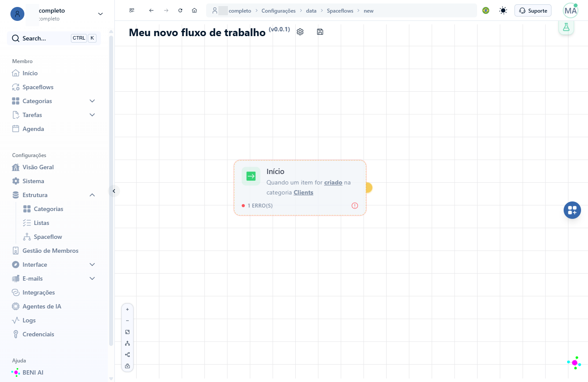Open the MA user avatar menu
The height and width of the screenshot is (382, 588).
[571, 10]
